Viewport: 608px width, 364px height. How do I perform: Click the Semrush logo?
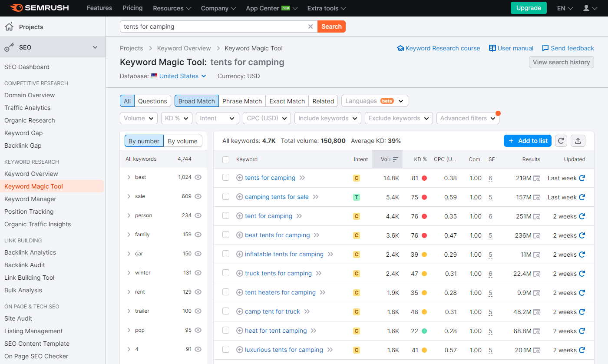pyautogui.click(x=39, y=8)
